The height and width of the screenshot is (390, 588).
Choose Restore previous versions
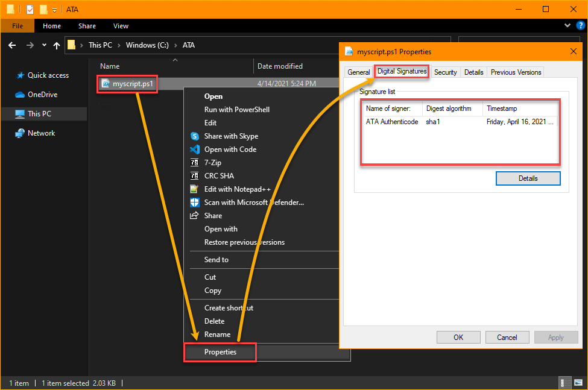point(244,242)
